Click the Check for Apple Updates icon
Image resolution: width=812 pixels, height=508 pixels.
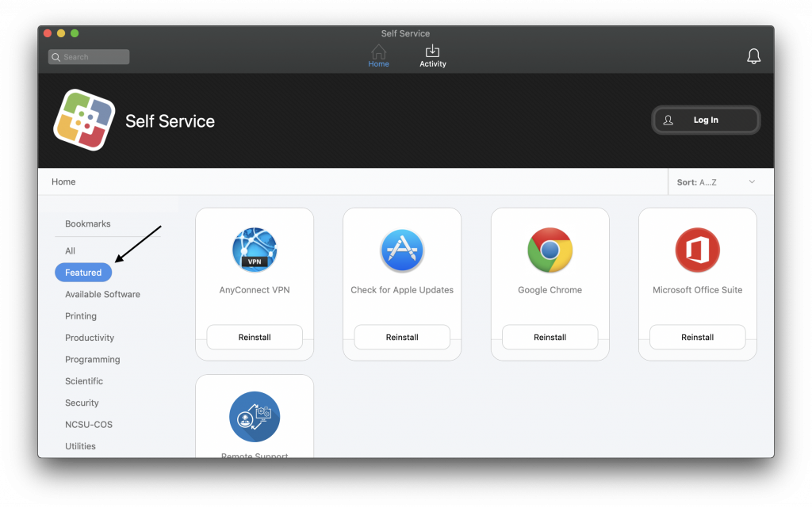(x=402, y=250)
